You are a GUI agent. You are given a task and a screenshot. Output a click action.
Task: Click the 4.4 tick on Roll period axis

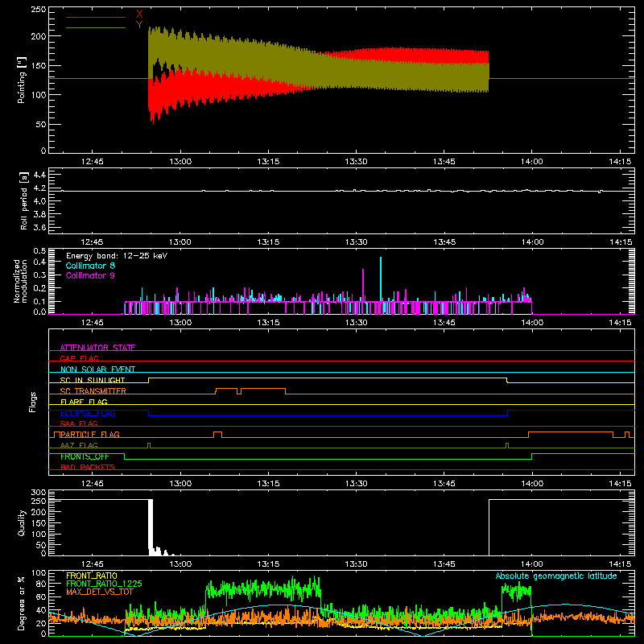pos(39,175)
